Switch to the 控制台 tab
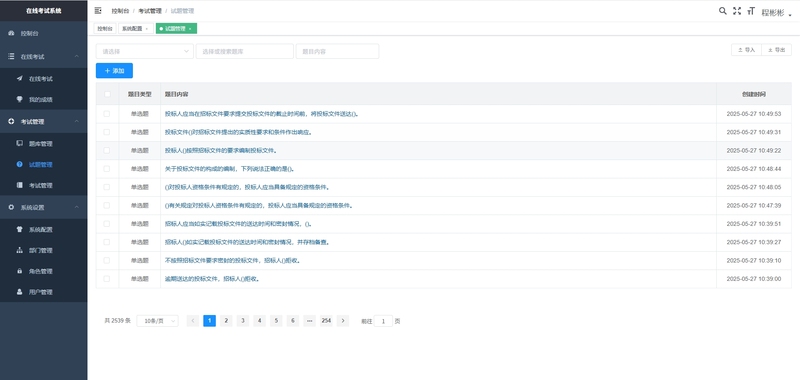800x380 pixels. (x=105, y=29)
